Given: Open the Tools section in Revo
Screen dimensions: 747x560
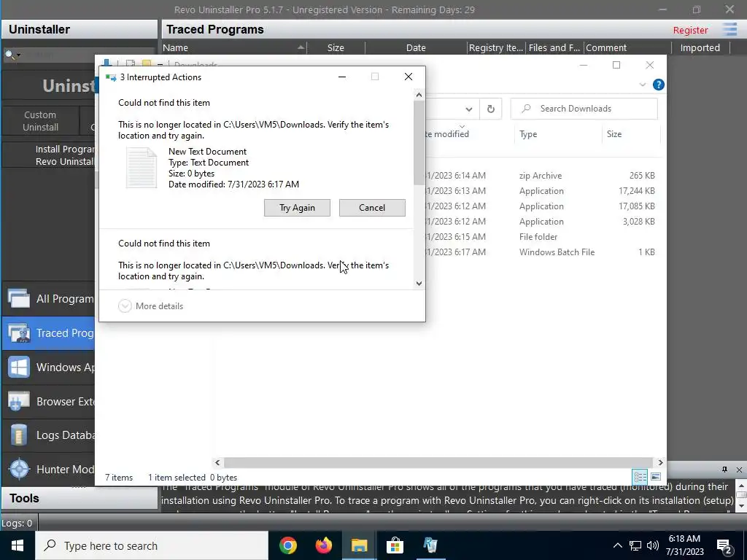Looking at the screenshot, I should click(x=79, y=498).
